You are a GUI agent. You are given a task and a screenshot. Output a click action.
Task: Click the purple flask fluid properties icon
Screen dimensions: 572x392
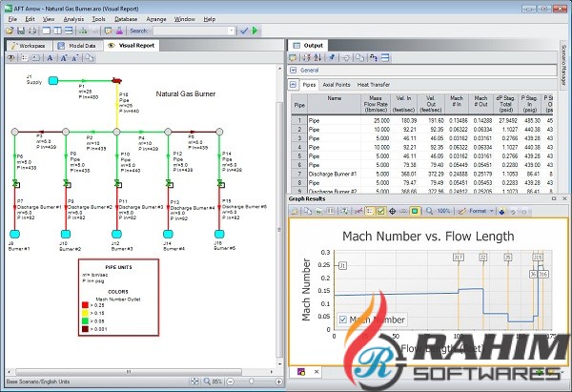coord(119,31)
